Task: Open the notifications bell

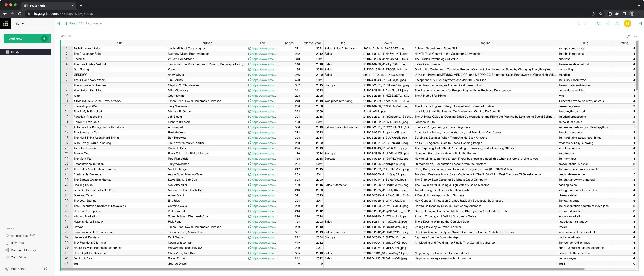Action: pyautogui.click(x=617, y=23)
